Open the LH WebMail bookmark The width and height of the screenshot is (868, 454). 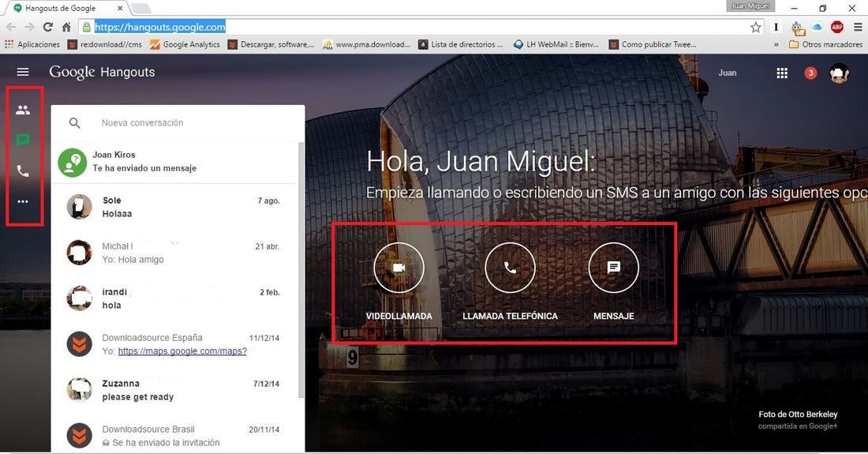(556, 44)
